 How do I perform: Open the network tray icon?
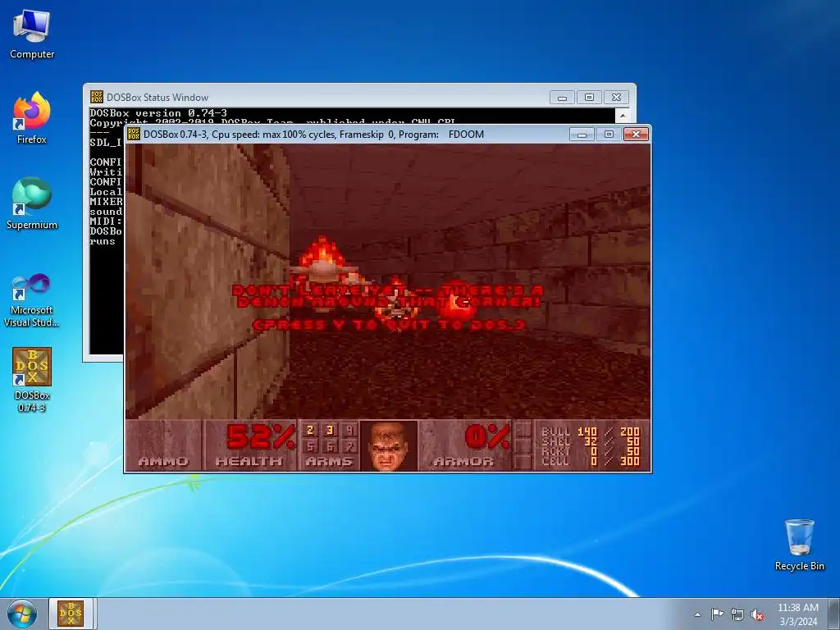point(737,614)
